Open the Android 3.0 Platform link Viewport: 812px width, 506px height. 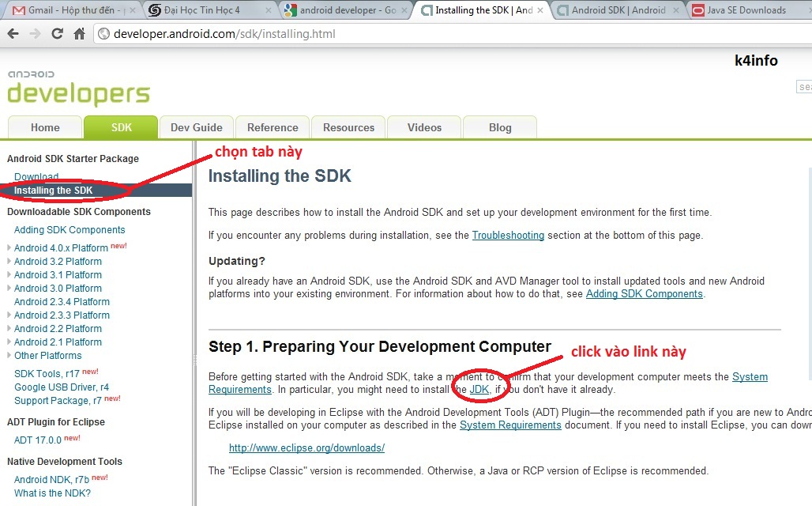pos(58,289)
